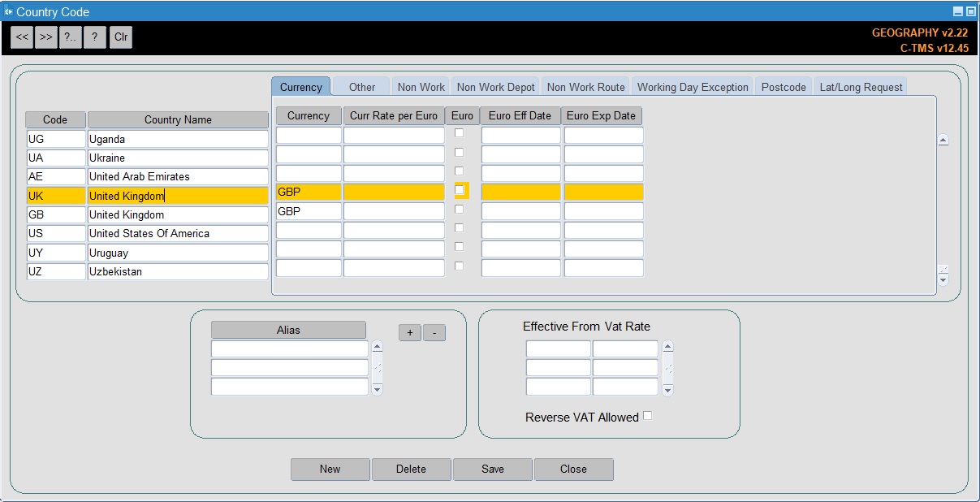Screen dimensions: 980x502
Task: Click the first Alias input field
Action: click(x=290, y=349)
